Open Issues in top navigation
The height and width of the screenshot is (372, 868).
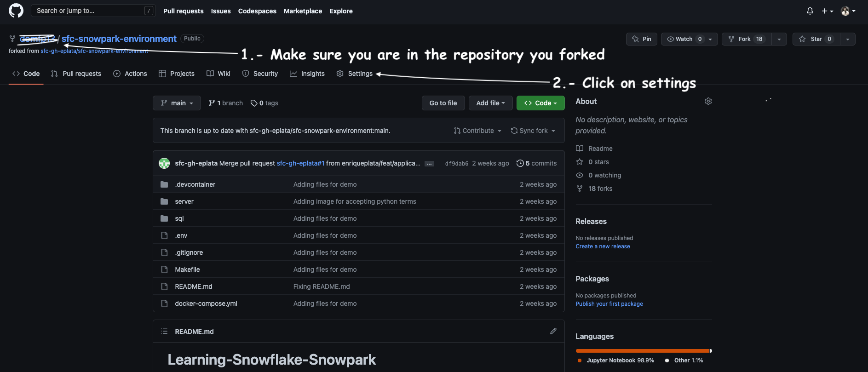point(221,11)
